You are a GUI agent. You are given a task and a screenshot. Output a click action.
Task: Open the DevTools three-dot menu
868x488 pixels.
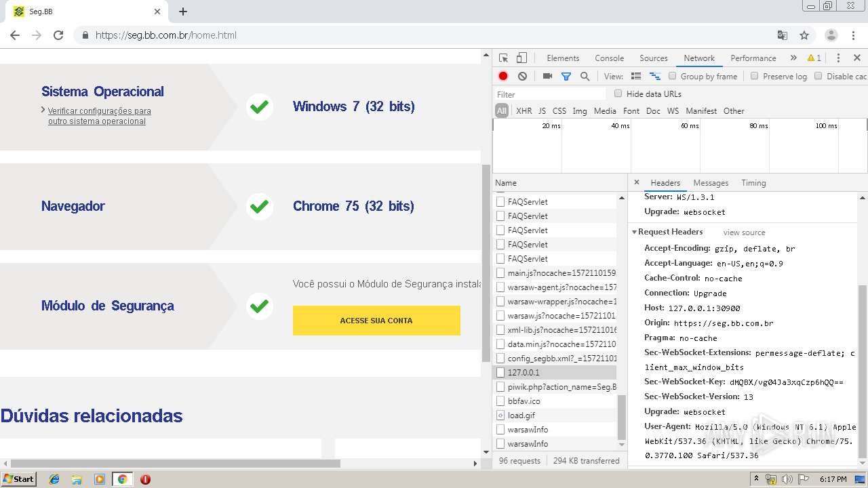(838, 58)
